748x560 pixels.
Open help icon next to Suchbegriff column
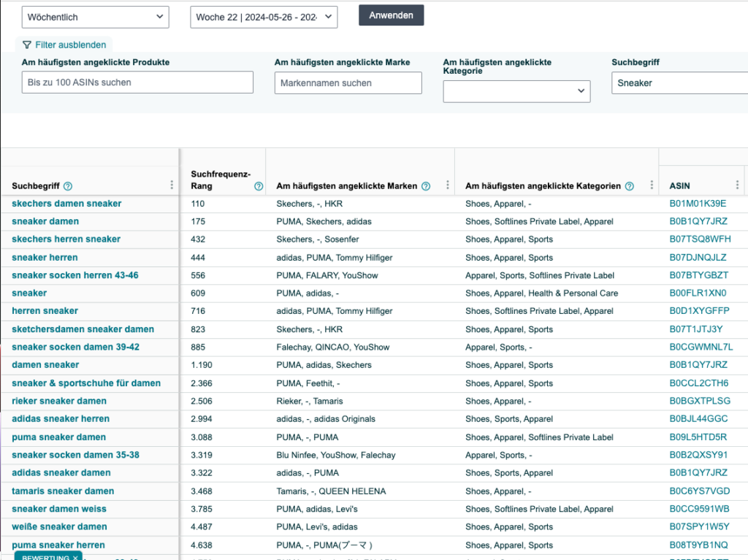coord(68,186)
